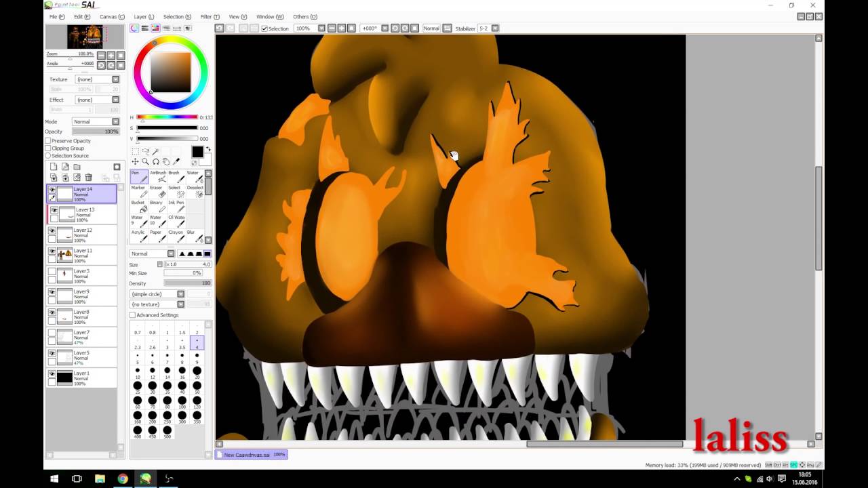The width and height of the screenshot is (868, 488).
Task: Enable Selection Source option
Action: 48,156
